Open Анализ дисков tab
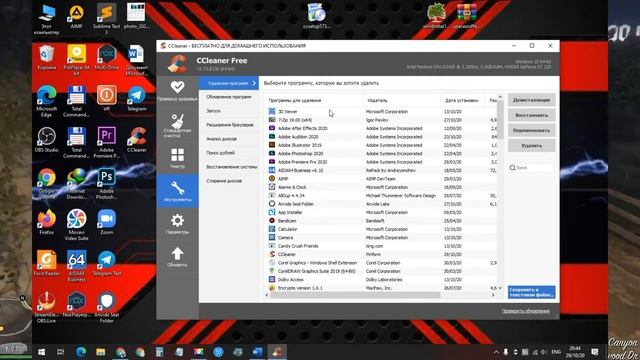Viewport: 640px width, 360px height. tap(229, 139)
